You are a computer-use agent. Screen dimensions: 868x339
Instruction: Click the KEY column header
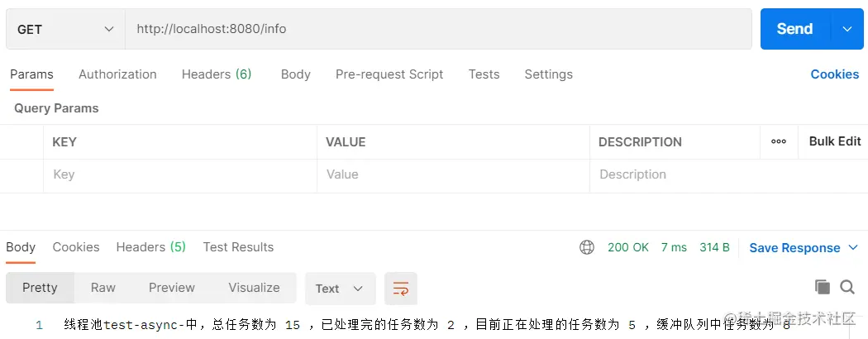tap(64, 142)
